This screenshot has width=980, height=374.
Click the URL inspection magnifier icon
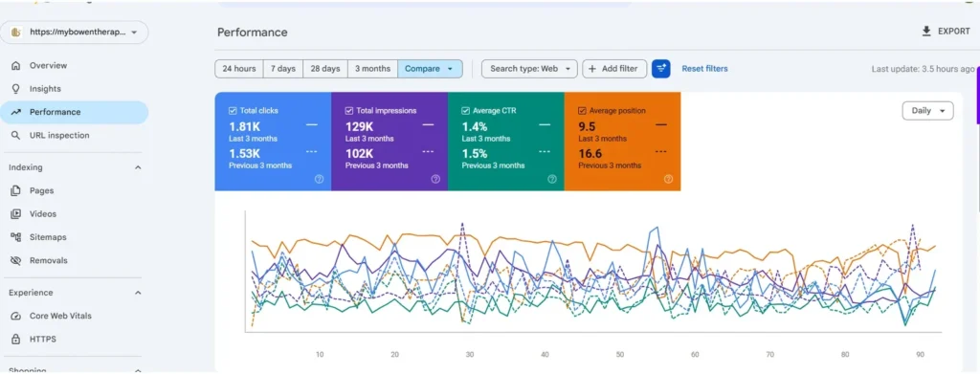pyautogui.click(x=16, y=136)
